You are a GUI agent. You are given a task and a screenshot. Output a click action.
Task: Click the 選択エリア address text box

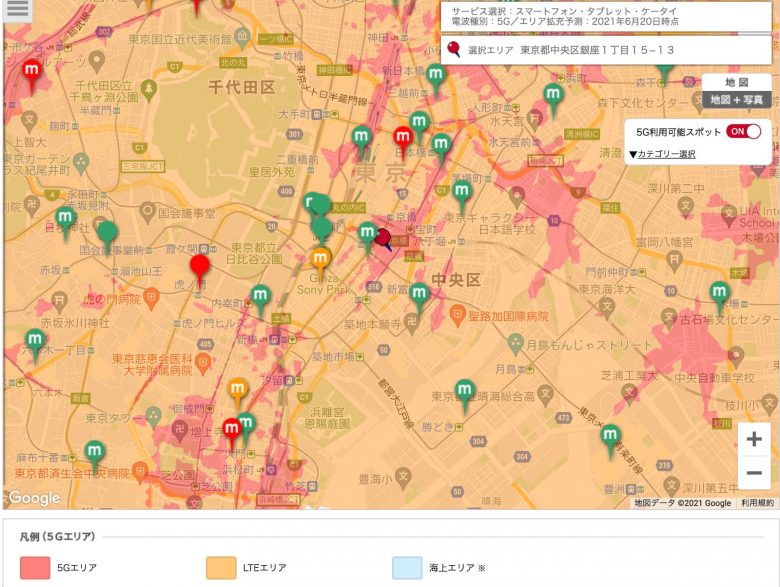pos(606,50)
